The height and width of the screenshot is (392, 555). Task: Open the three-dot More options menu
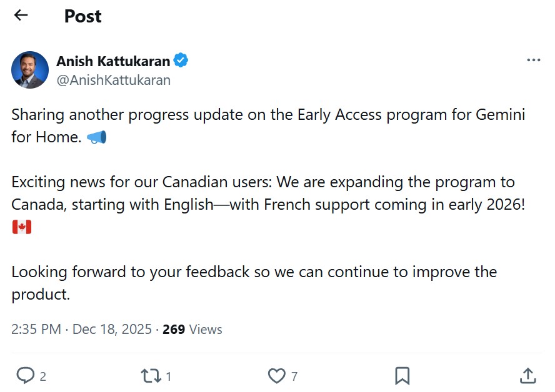pyautogui.click(x=533, y=61)
